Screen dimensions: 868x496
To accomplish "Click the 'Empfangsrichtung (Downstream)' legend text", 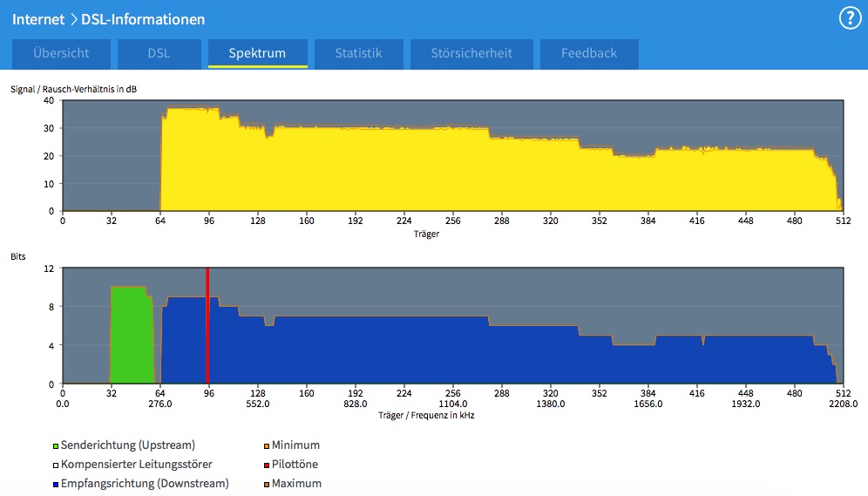I will point(145,483).
